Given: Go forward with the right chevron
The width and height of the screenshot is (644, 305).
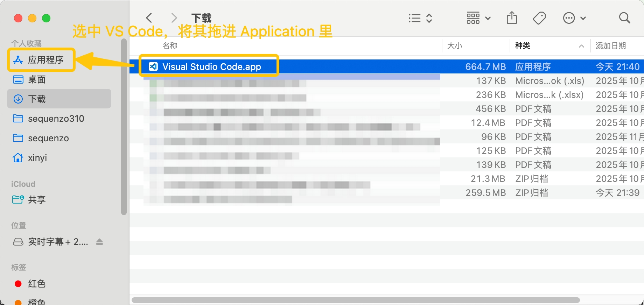Looking at the screenshot, I should [x=174, y=18].
